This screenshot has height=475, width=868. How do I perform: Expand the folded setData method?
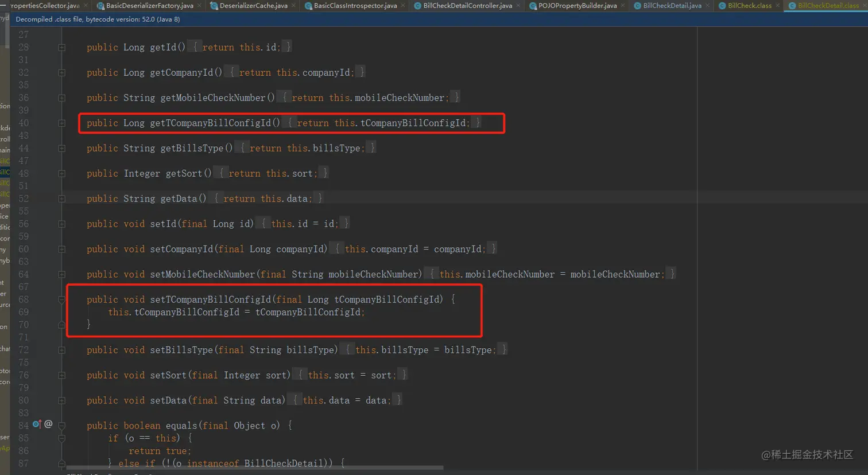[x=61, y=401]
